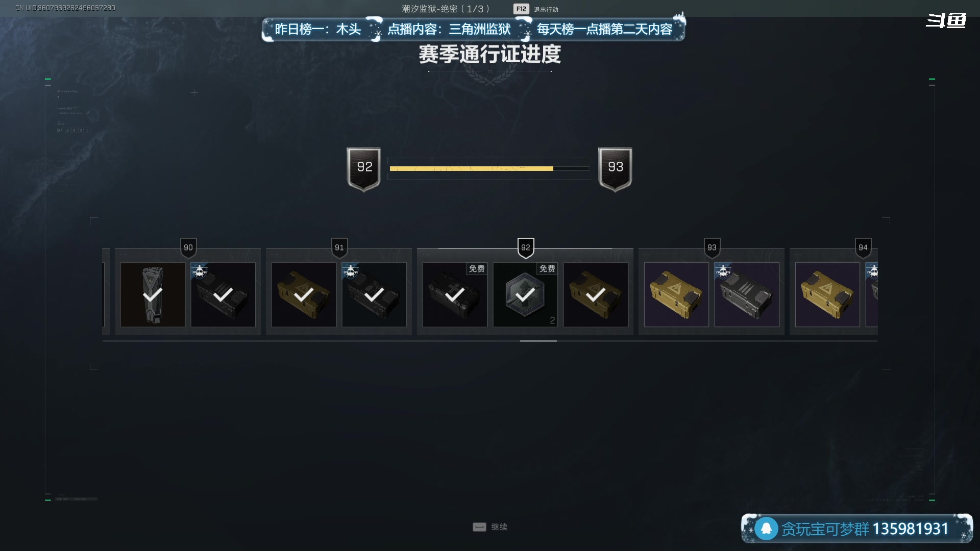This screenshot has width=980, height=551.
Task: Click the rewards horizontal scrollbar handle
Action: tap(538, 341)
